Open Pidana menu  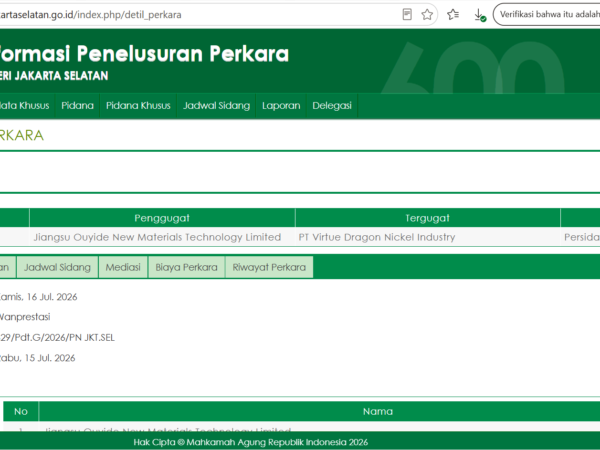[x=77, y=106]
